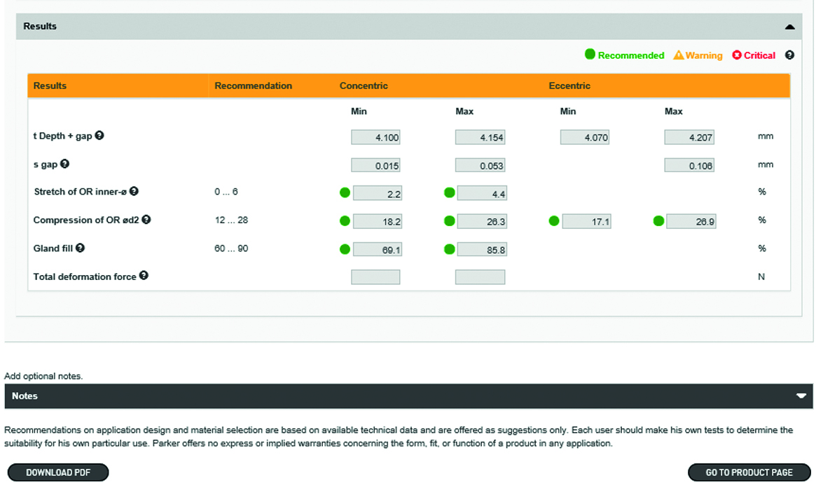Click green status dot beside Compression 26.3

450,221
